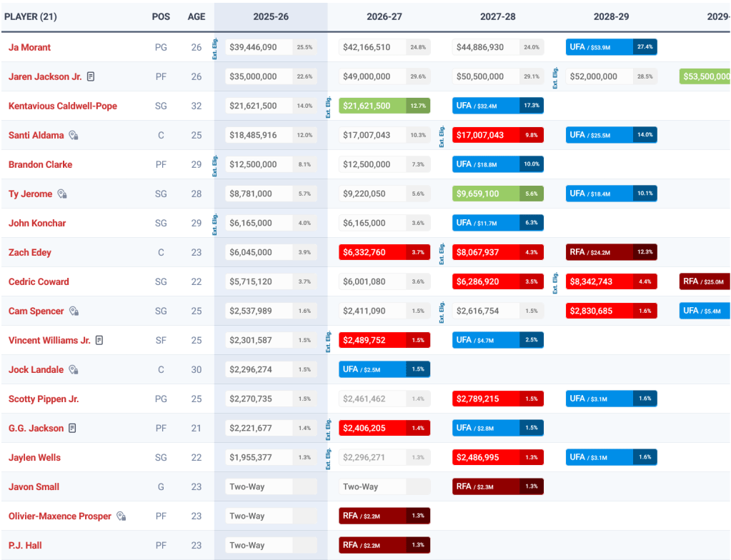Sort table by the 2025-26 column header
Image resolution: width=731 pixels, height=560 pixels.
click(271, 16)
